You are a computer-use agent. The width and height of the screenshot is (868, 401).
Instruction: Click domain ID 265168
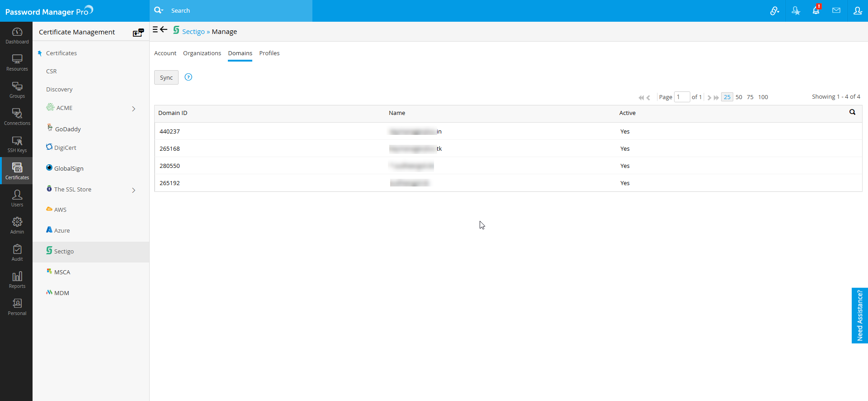[x=170, y=149]
